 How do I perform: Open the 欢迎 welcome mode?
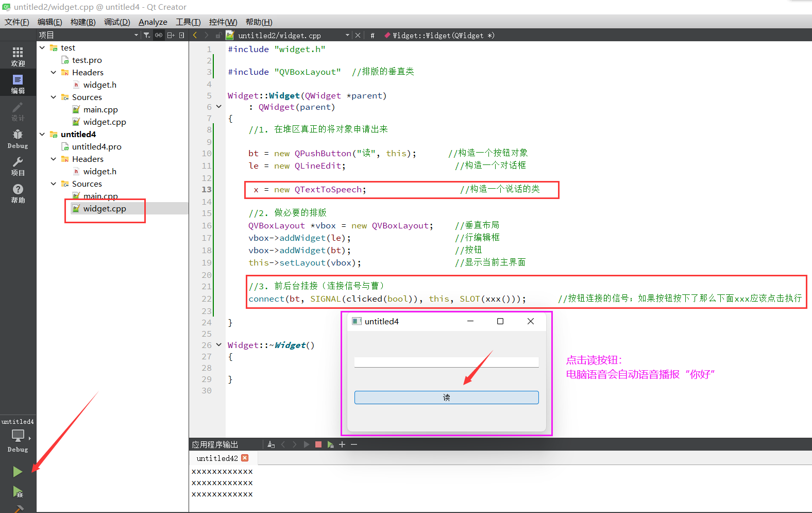pos(18,56)
